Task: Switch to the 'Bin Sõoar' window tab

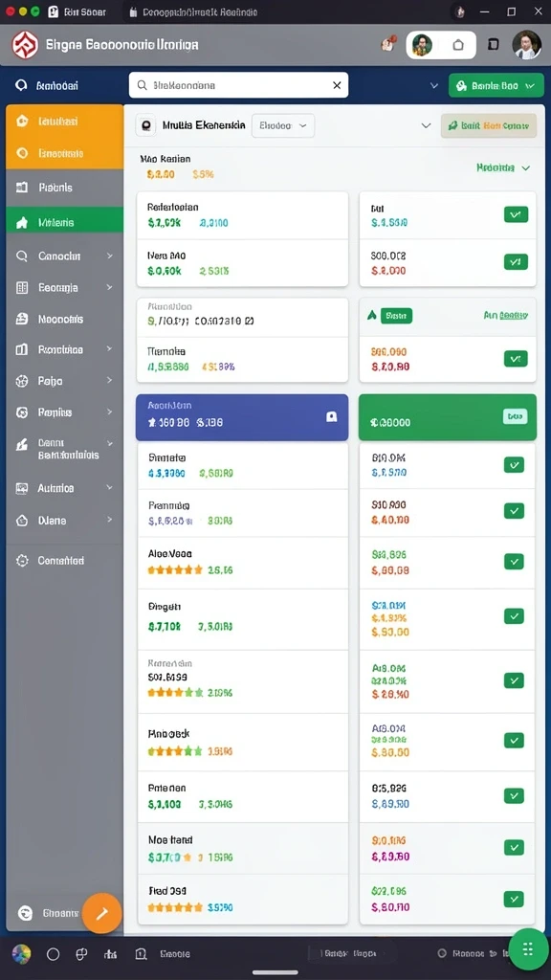Action: (x=77, y=11)
